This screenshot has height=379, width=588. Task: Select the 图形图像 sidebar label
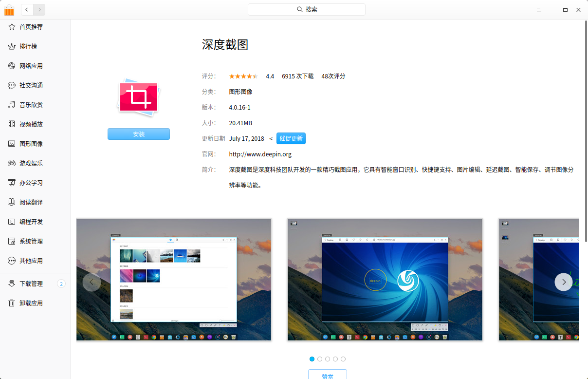coord(31,144)
